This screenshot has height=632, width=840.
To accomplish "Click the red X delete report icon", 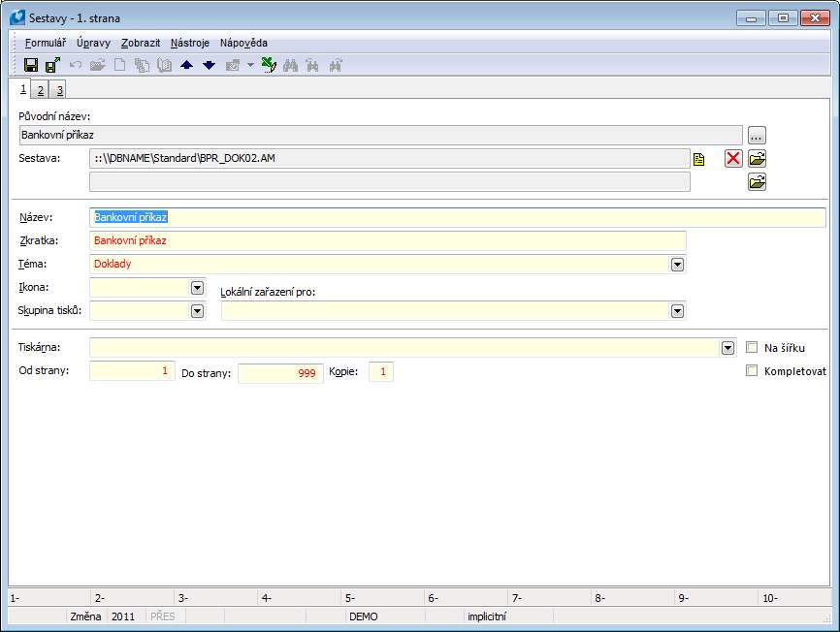I will 733,158.
